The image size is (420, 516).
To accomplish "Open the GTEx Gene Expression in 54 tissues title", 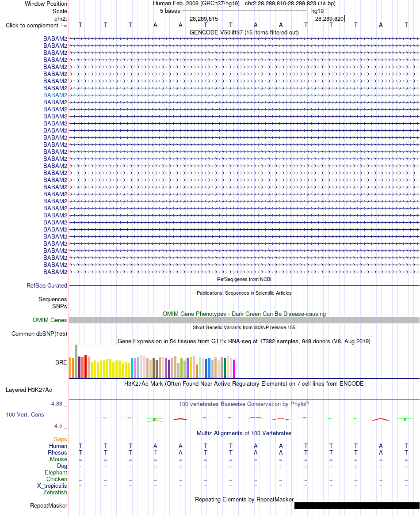I will tap(244, 341).
